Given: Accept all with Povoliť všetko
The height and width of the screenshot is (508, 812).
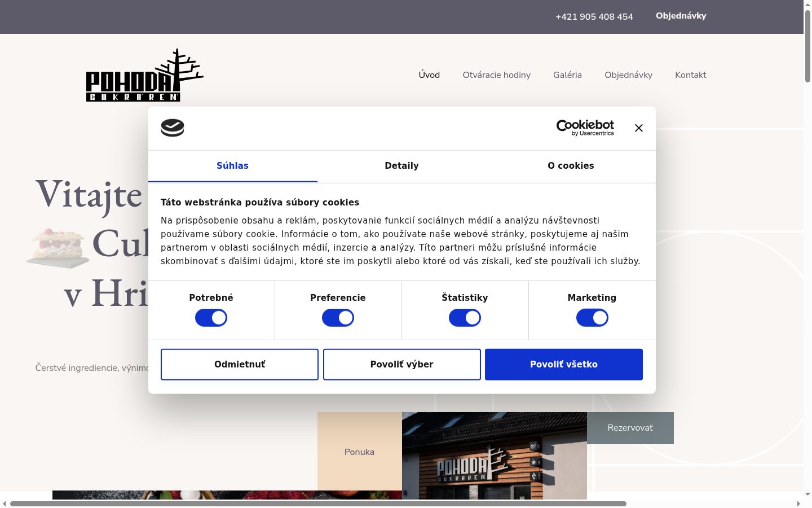Looking at the screenshot, I should coord(564,365).
